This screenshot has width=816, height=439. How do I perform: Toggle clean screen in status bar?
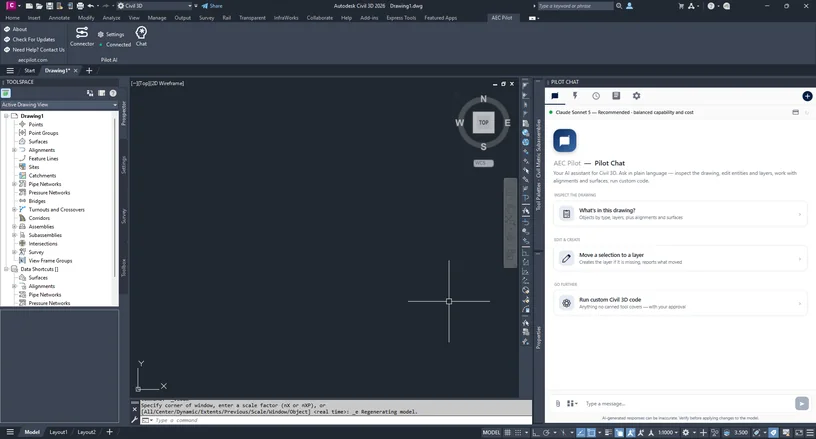pyautogui.click(x=799, y=432)
